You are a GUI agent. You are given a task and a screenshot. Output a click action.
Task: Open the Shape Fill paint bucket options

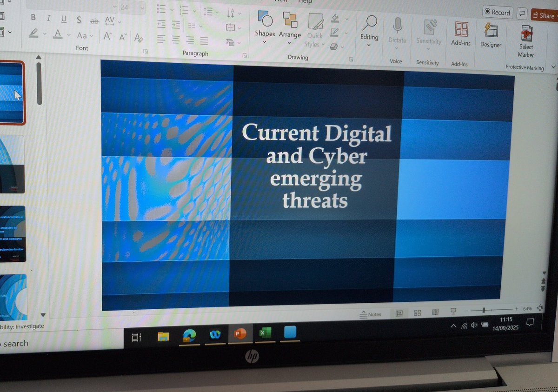tap(335, 19)
